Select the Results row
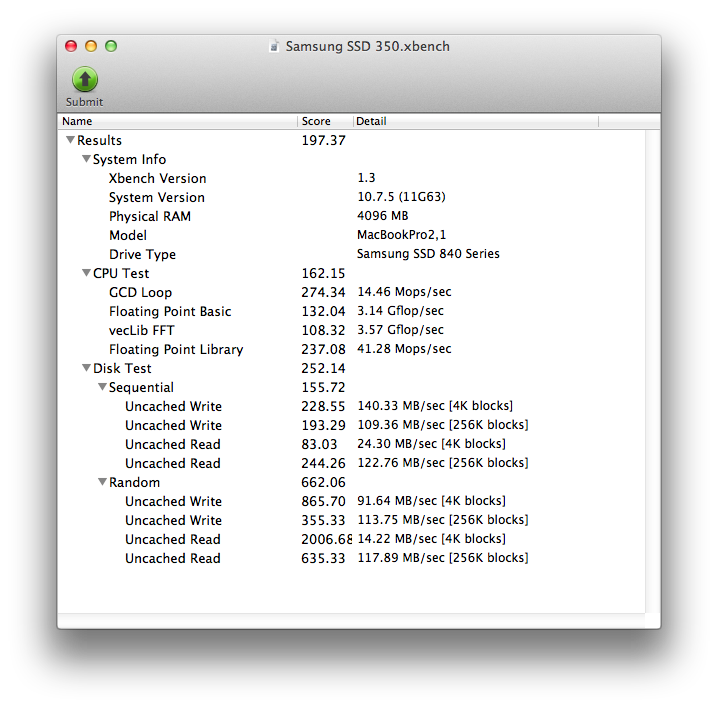718x708 pixels. coord(352,140)
